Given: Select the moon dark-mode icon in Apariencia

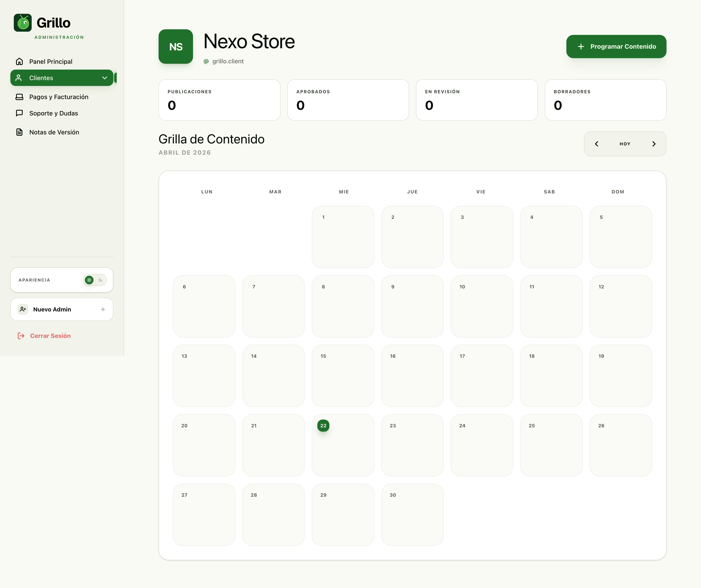Looking at the screenshot, I should tap(100, 280).
